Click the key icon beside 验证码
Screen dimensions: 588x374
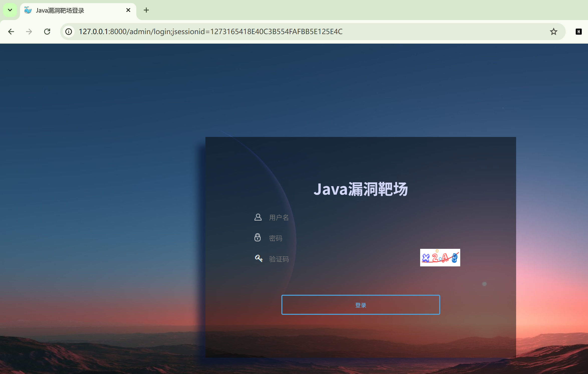coord(259,258)
